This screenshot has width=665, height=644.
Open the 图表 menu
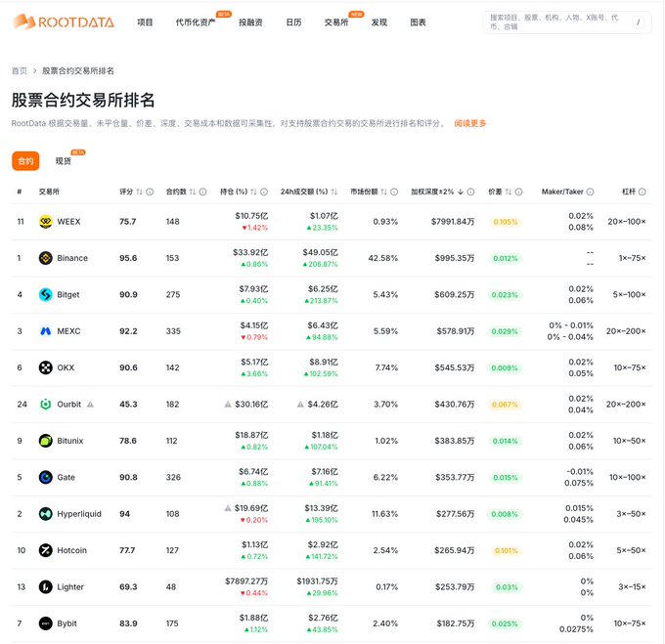[x=418, y=22]
